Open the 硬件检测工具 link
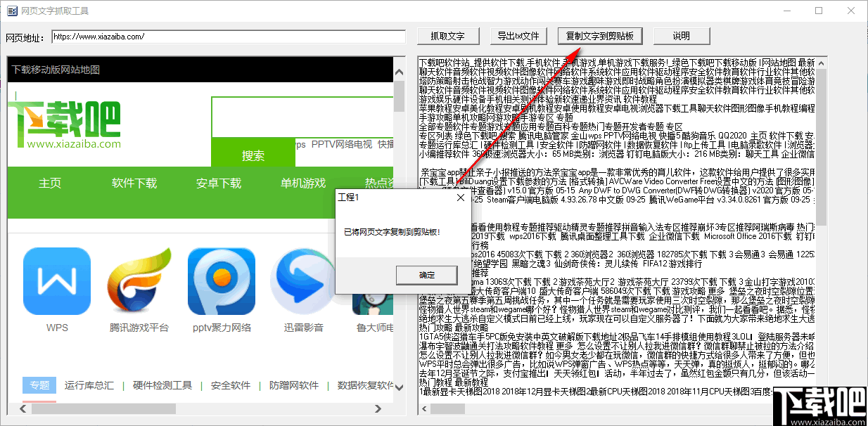This screenshot has width=868, height=426. point(162,385)
